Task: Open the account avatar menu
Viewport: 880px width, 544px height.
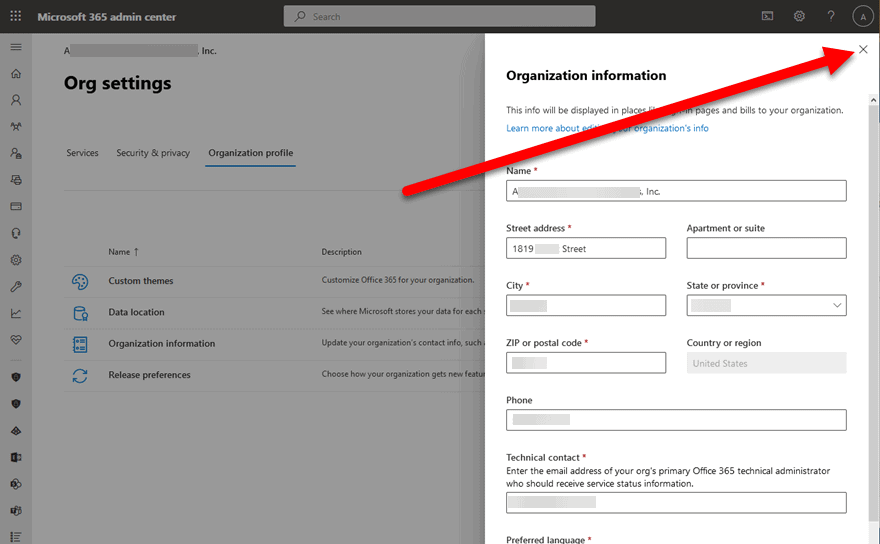Action: tap(863, 16)
